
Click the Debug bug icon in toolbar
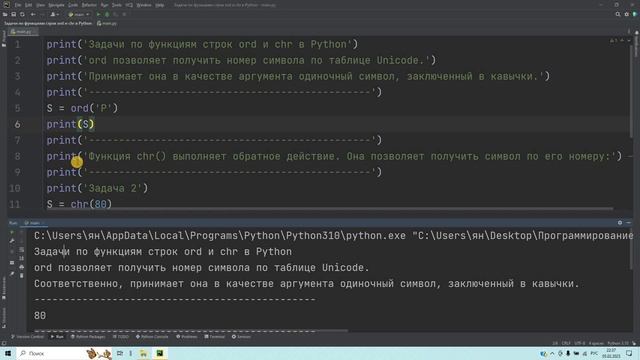point(107,14)
